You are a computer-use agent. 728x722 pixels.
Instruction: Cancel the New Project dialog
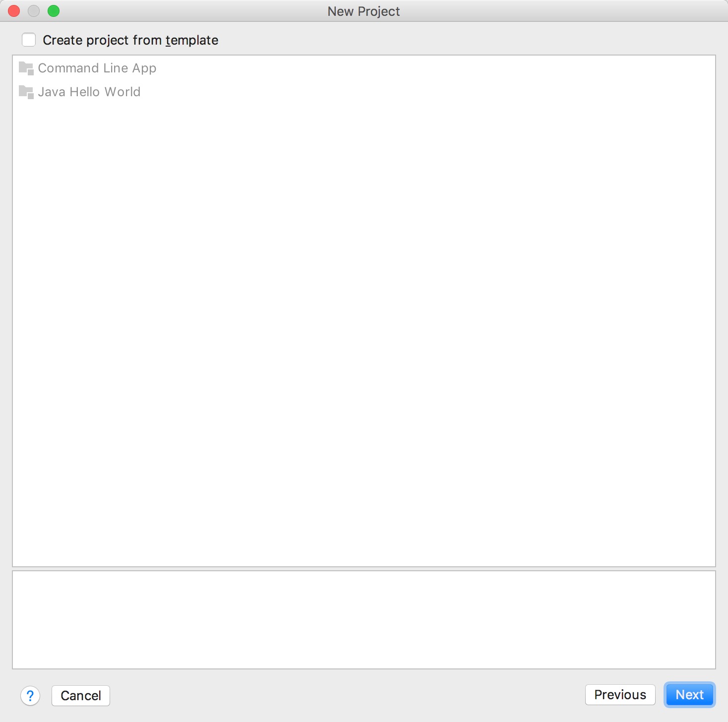point(81,696)
